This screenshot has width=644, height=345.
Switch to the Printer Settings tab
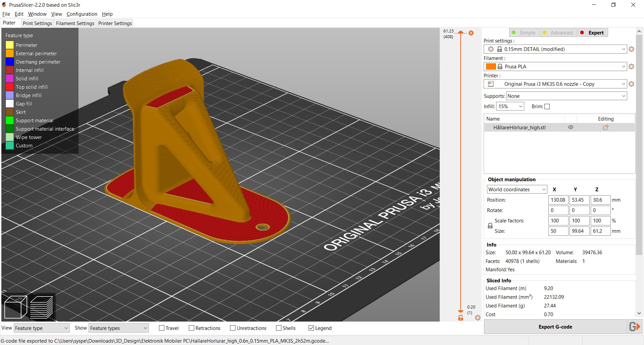(115, 23)
